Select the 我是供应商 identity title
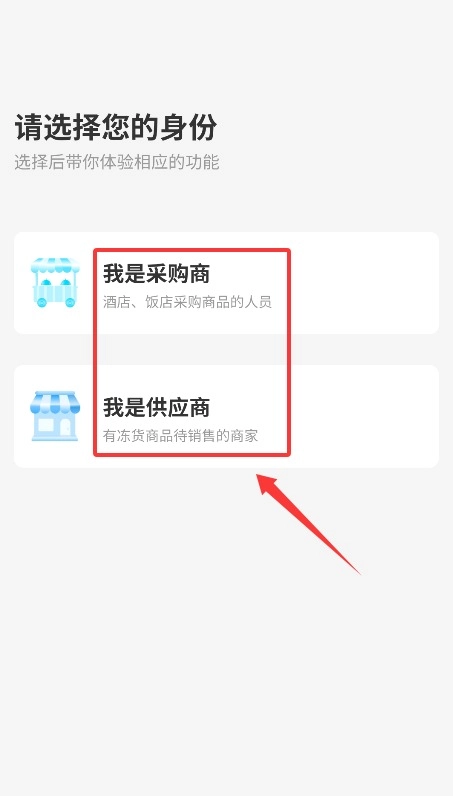This screenshot has width=453, height=796. click(x=156, y=407)
